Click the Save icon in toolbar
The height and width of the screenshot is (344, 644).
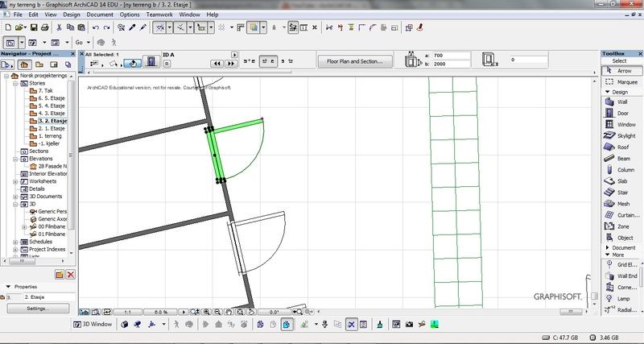point(34,27)
